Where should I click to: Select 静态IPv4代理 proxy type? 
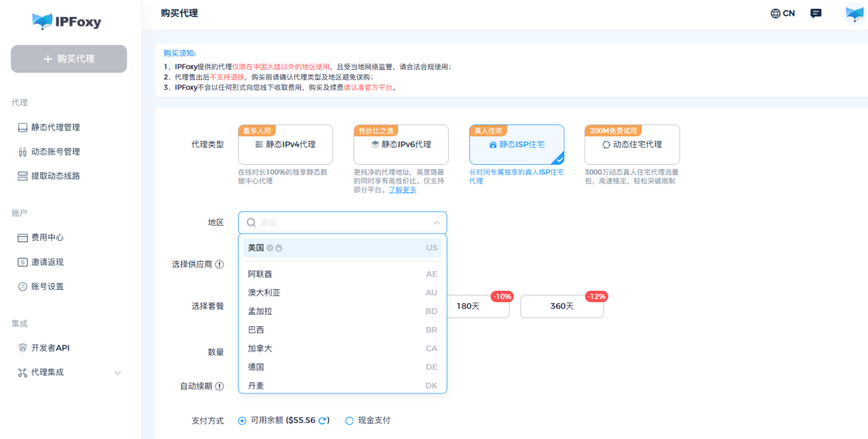(285, 144)
